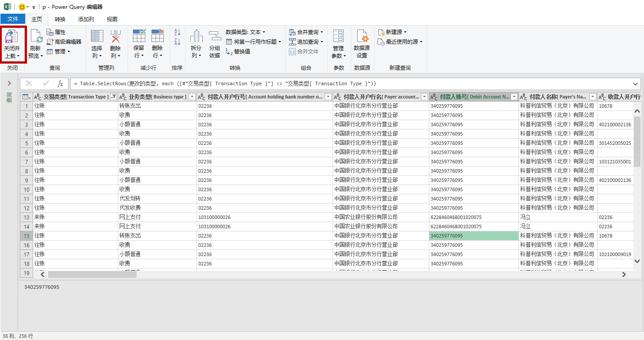This screenshot has width=644, height=340.
Task: Click the Excel application icon in title bar
Action: click(8, 7)
